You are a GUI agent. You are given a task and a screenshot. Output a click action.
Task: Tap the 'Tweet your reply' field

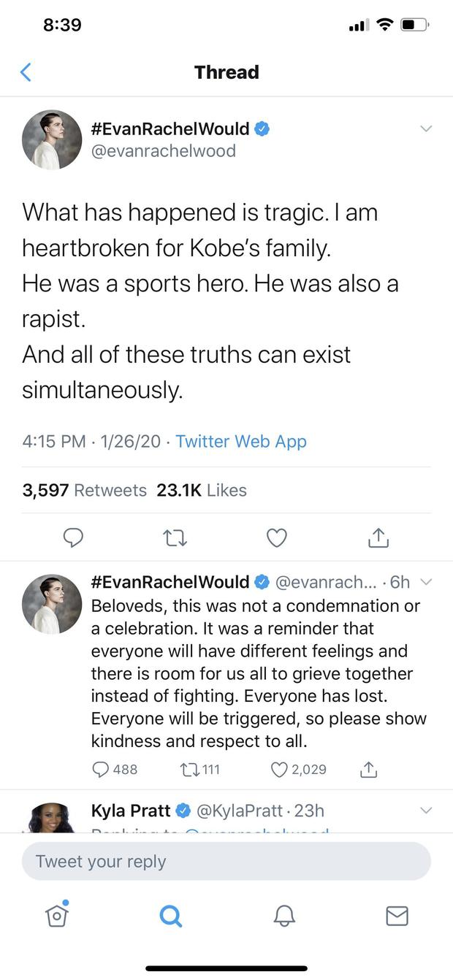click(x=226, y=862)
